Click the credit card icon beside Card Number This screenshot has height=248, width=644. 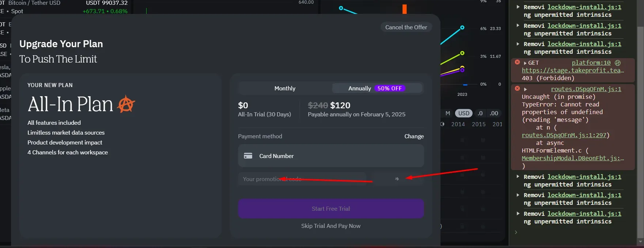[x=248, y=156]
